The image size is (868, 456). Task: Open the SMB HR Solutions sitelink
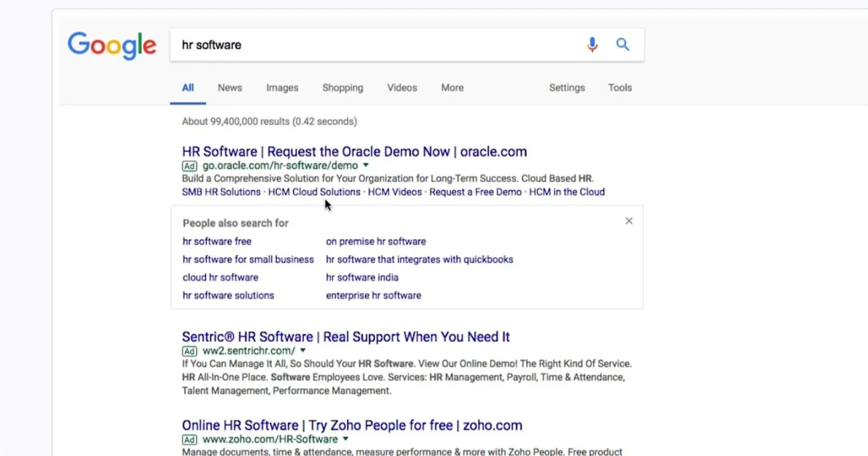click(x=221, y=192)
